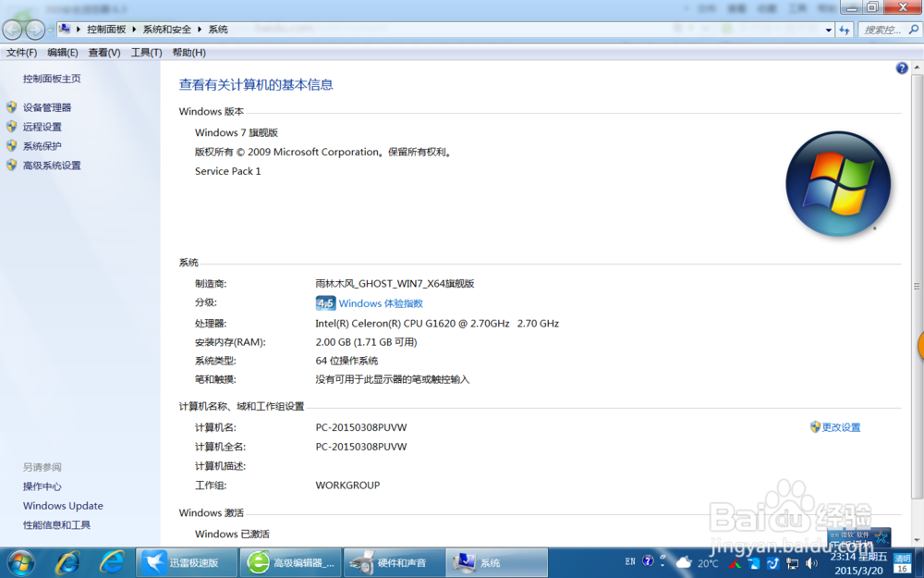Select 系统和安全 breadcrumb segment
Viewport: 924px width, 578px height.
[167, 30]
